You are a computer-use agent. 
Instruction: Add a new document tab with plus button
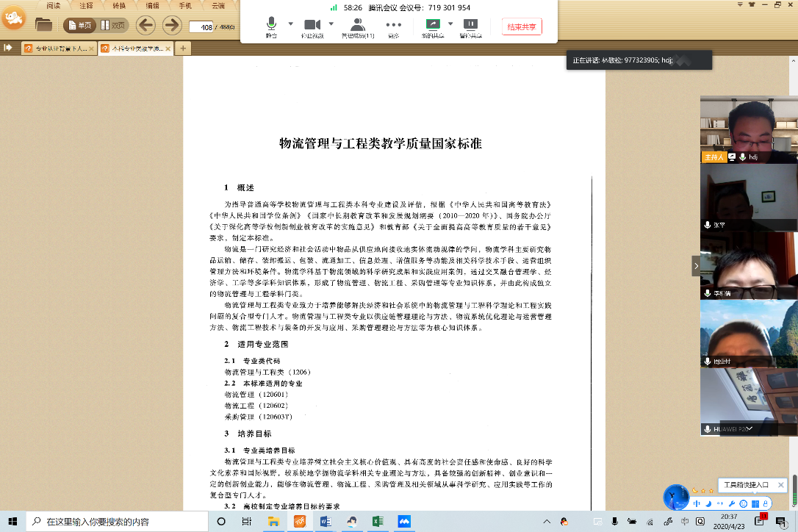(183, 48)
